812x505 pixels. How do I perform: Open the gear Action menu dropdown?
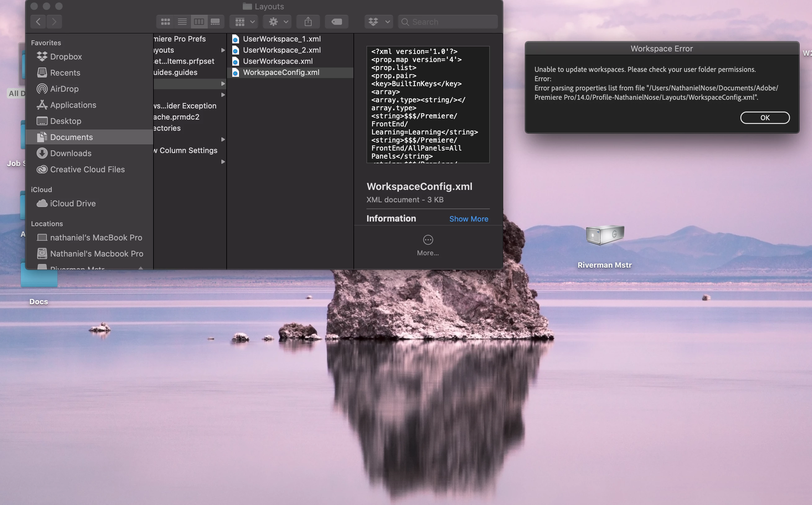(278, 22)
